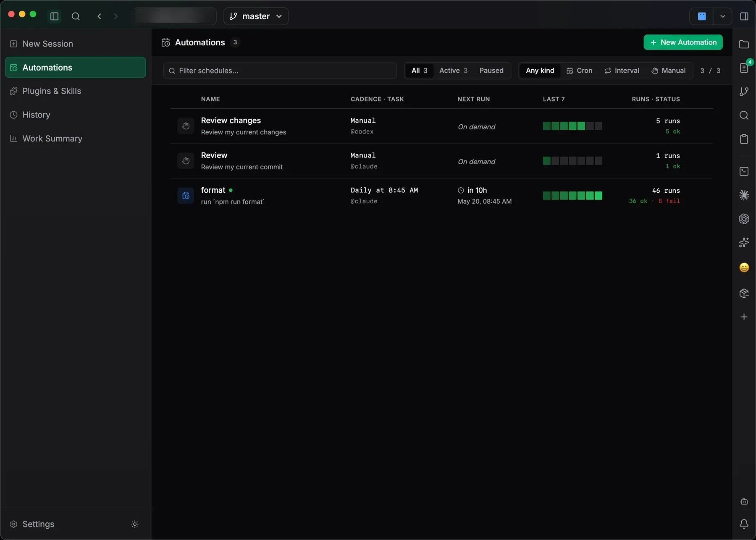This screenshot has width=756, height=540.
Task: Open the changes icon with badge 4
Action: tap(744, 68)
